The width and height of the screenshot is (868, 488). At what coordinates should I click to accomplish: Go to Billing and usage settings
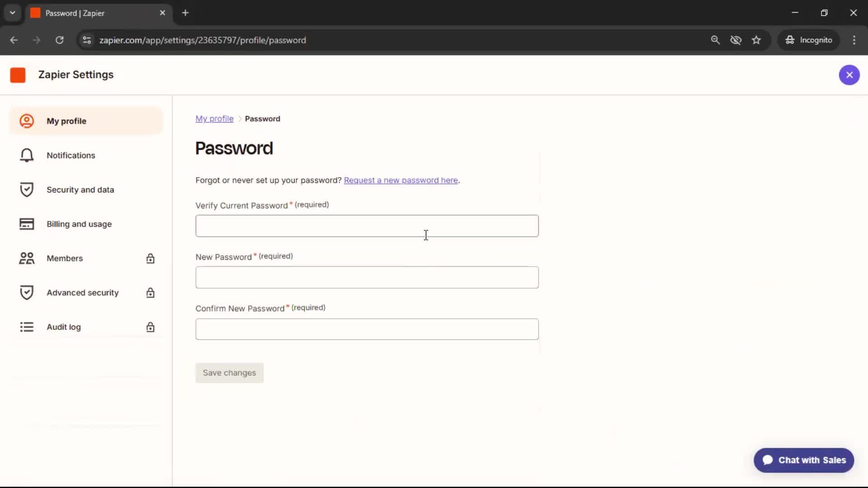click(86, 224)
